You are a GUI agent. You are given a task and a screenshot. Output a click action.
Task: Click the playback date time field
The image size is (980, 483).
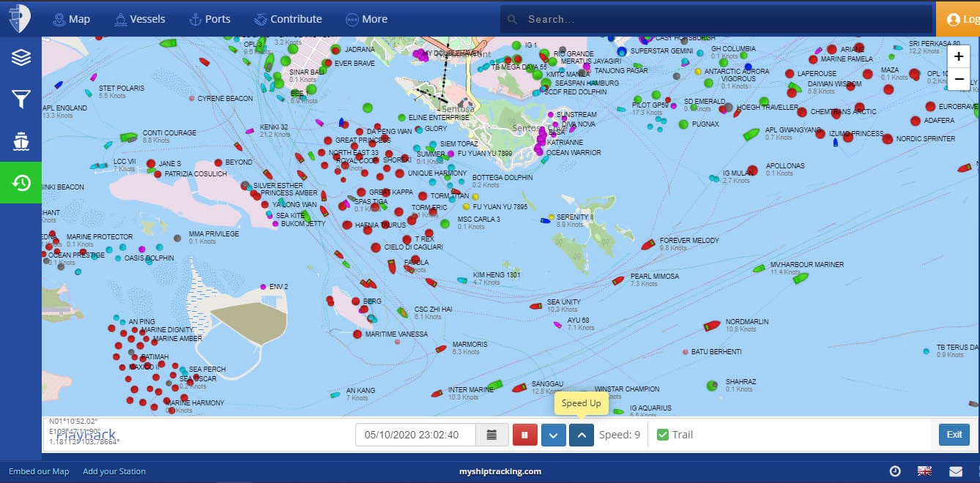(x=415, y=435)
